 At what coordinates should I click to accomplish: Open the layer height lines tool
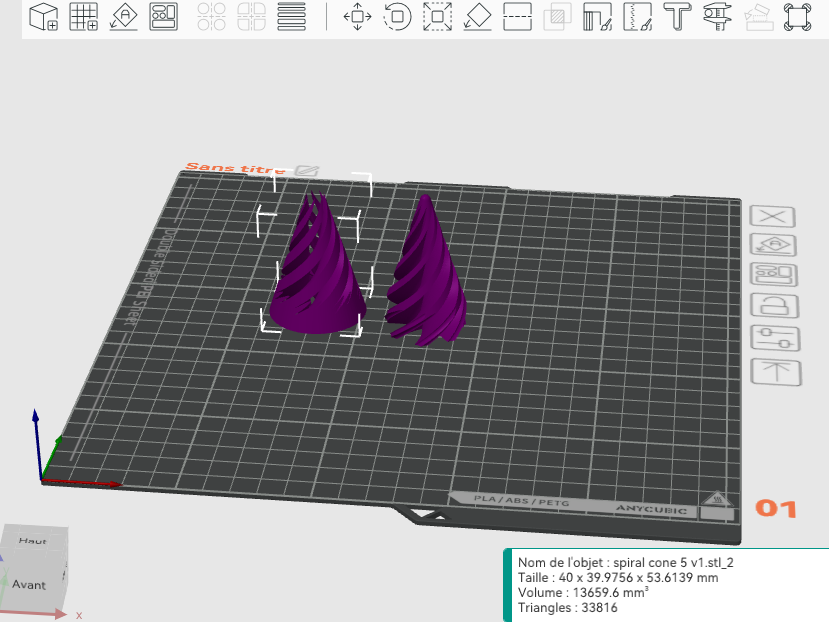291,16
